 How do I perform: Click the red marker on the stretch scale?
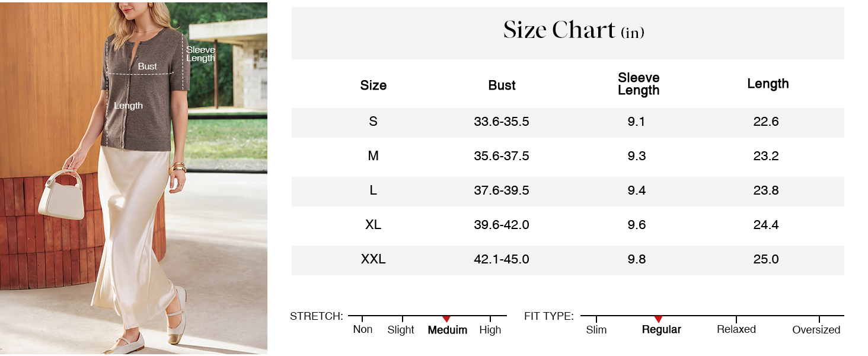pyautogui.click(x=446, y=319)
